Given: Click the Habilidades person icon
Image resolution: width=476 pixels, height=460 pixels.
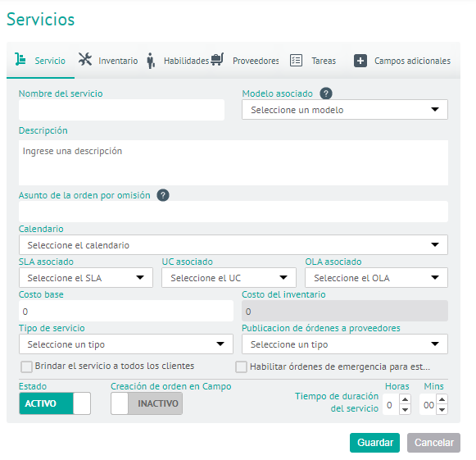Looking at the screenshot, I should 151,61.
